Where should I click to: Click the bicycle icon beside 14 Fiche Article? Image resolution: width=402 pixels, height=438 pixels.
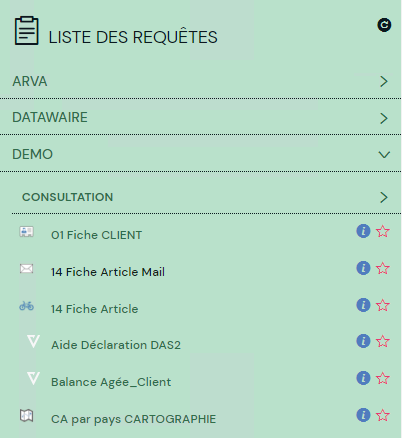point(26,306)
